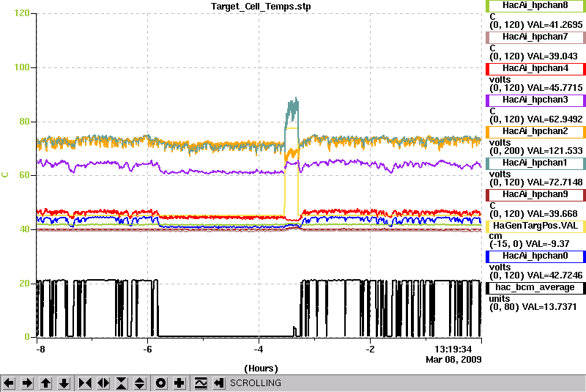Click the 100 tick on the y-axis

tap(22, 67)
